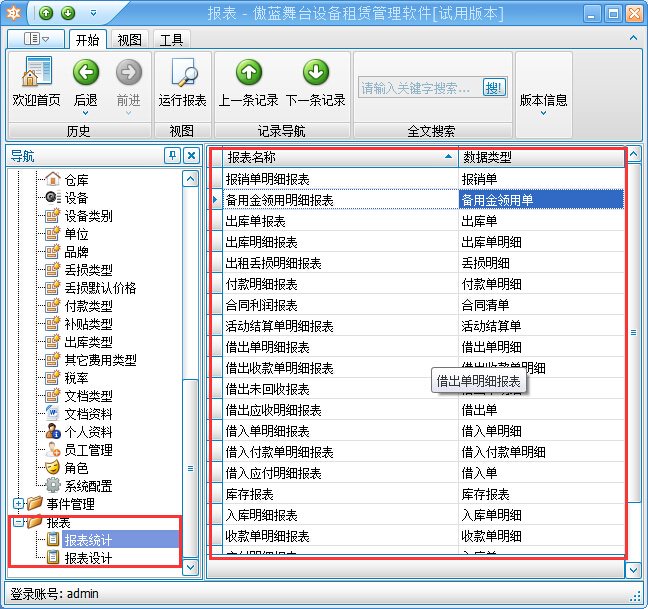
Task: Sort by the 报表名称 column header
Action: point(335,157)
